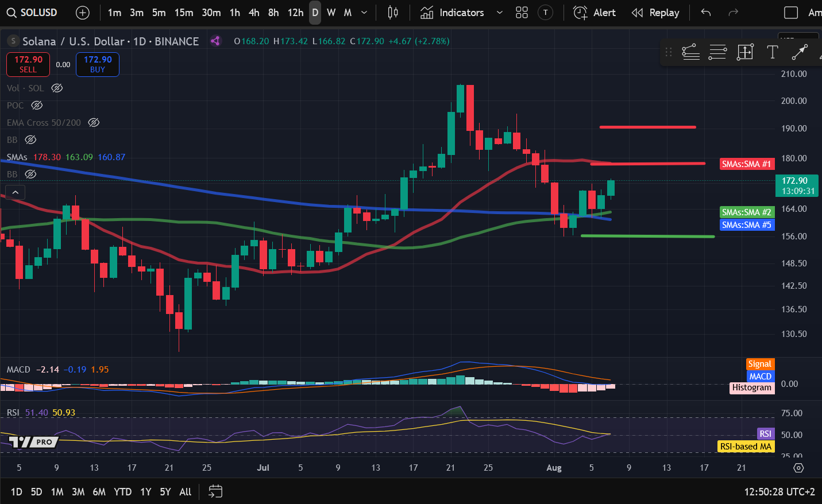
Task: Click the current price 172.90 label
Action: click(797, 185)
